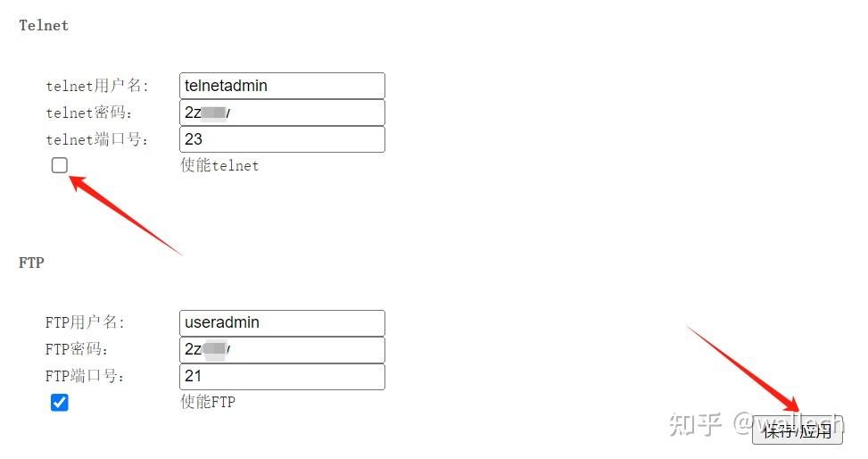
Task: Click the FTP密码 label
Action: (x=77, y=350)
